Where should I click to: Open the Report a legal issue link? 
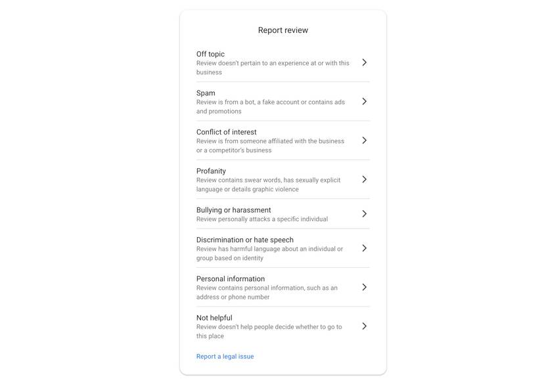tap(226, 355)
